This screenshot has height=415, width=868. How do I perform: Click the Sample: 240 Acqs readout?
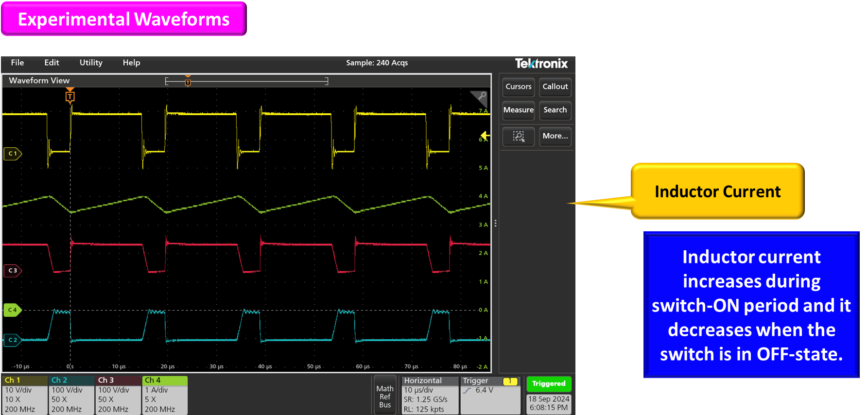(x=377, y=63)
